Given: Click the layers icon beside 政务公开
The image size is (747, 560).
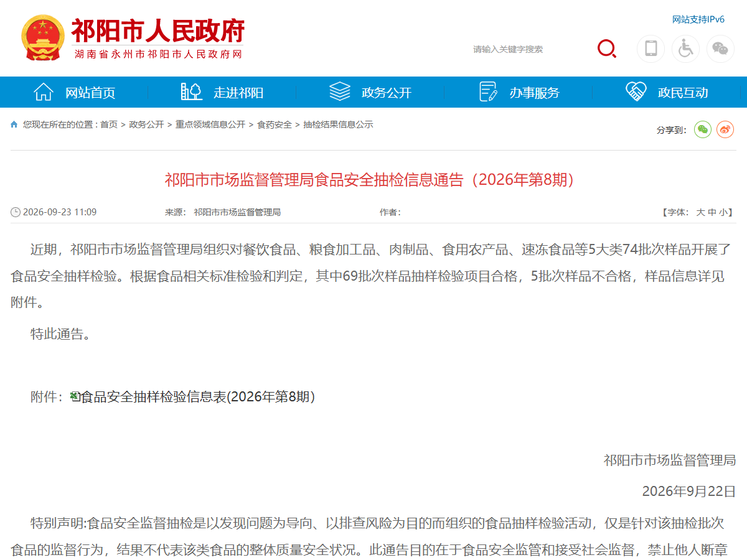Looking at the screenshot, I should pos(340,91).
